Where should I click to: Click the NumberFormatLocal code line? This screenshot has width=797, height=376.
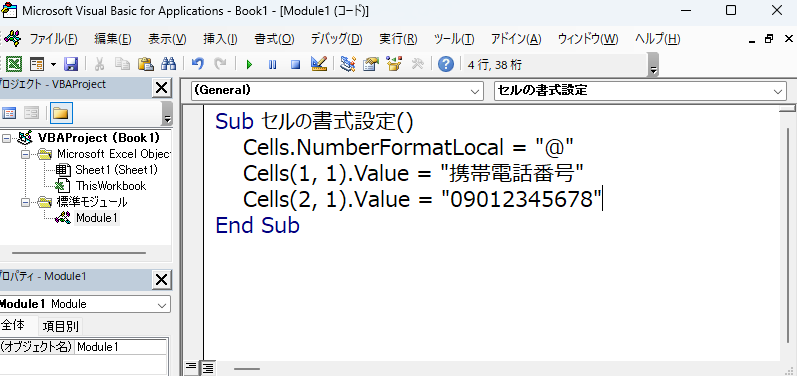408,148
